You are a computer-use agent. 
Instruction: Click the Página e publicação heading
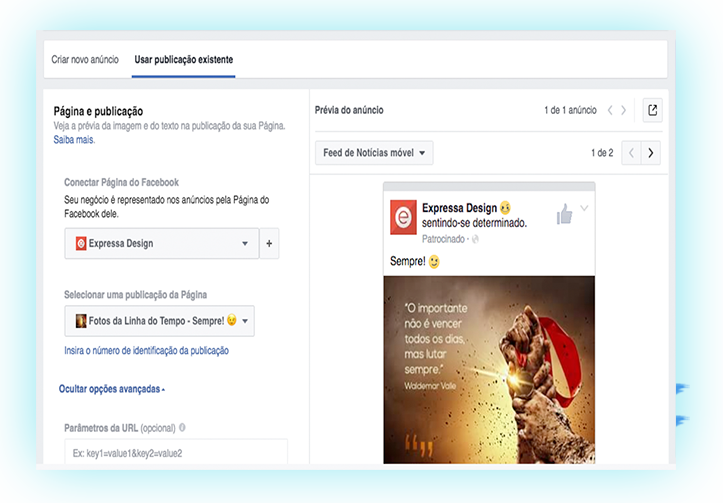click(98, 111)
